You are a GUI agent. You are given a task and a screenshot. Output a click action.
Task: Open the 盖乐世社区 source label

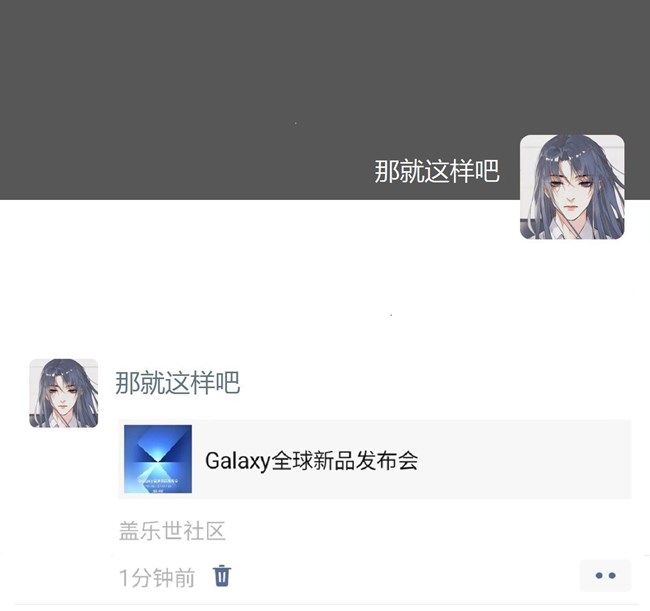tap(172, 531)
